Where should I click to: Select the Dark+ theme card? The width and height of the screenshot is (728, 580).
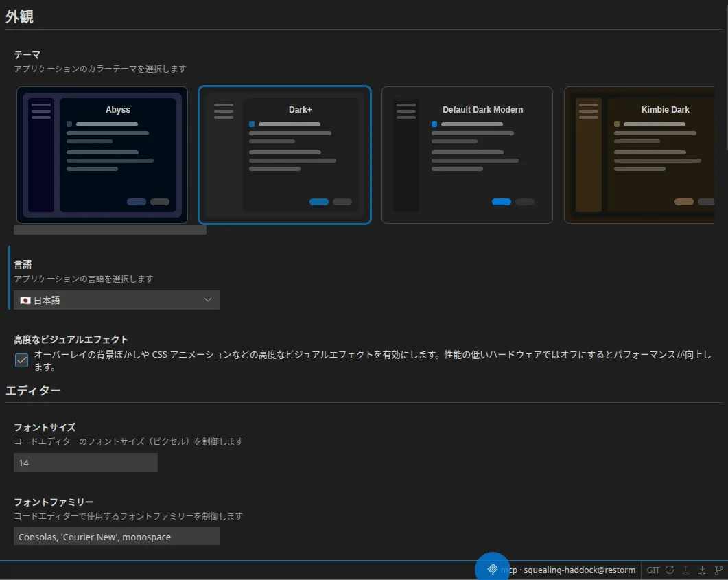point(285,155)
